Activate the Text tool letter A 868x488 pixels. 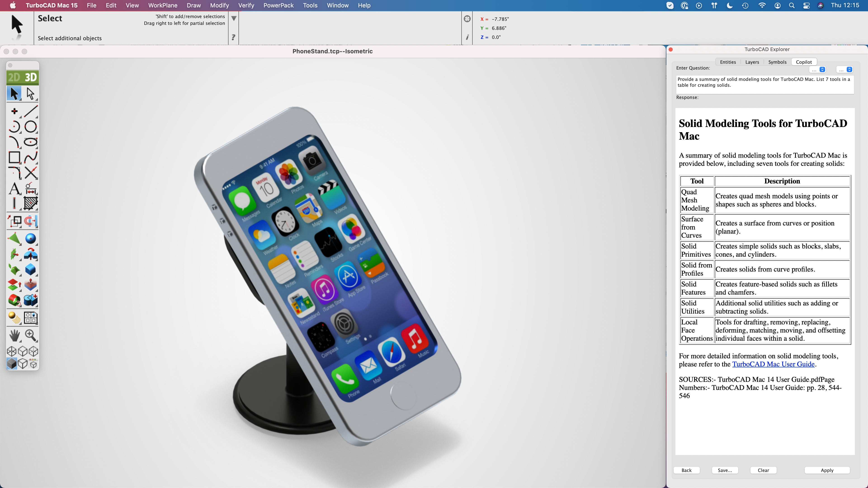(14, 189)
